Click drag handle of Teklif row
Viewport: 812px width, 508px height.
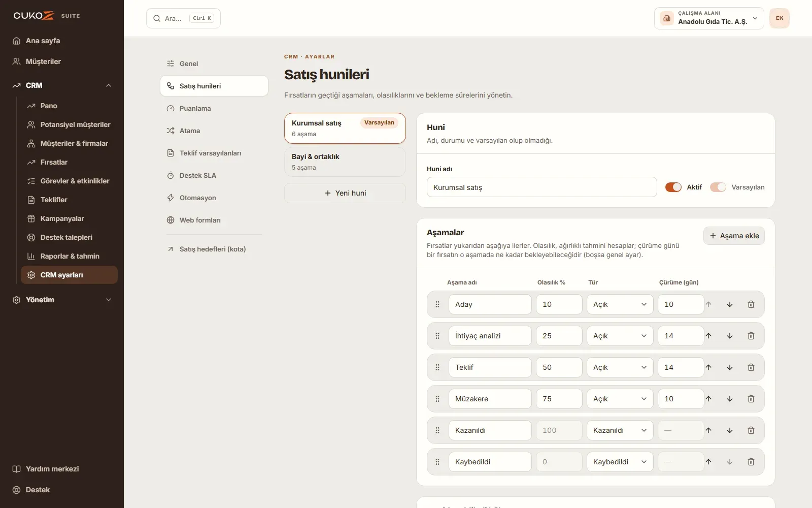437,367
